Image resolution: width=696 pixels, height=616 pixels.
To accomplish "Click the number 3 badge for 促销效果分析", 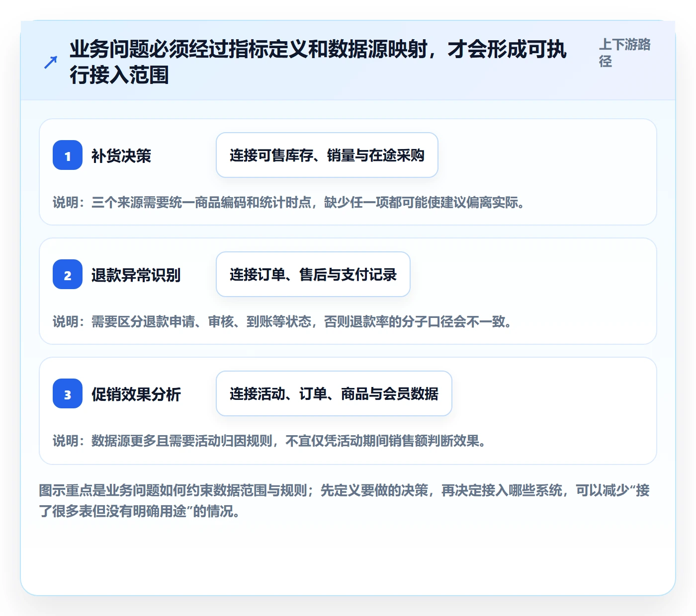I will tap(68, 393).
